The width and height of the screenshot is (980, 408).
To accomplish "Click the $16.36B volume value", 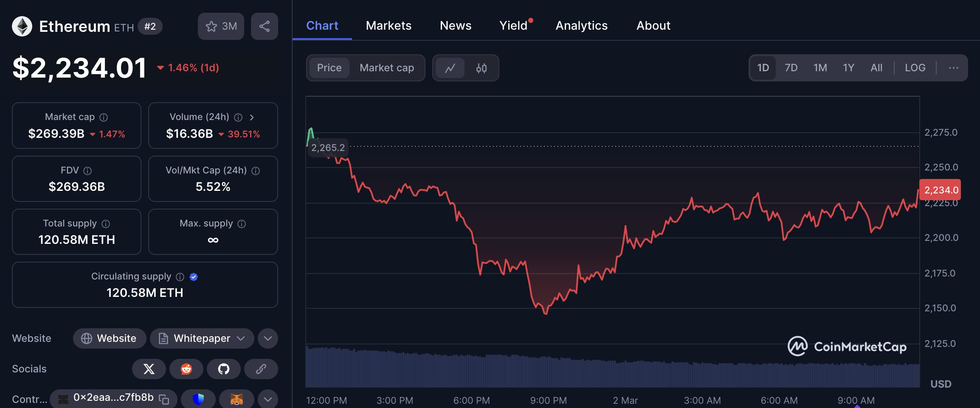I will tap(189, 134).
